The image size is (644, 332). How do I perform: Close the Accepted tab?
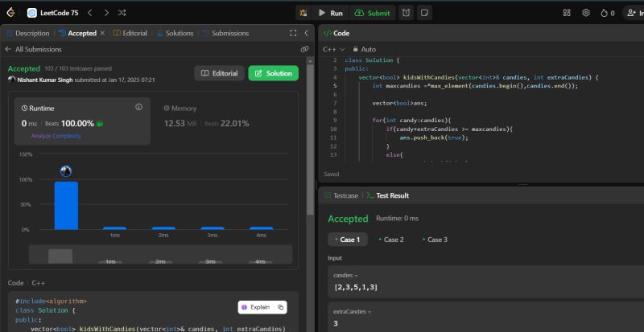[103, 33]
